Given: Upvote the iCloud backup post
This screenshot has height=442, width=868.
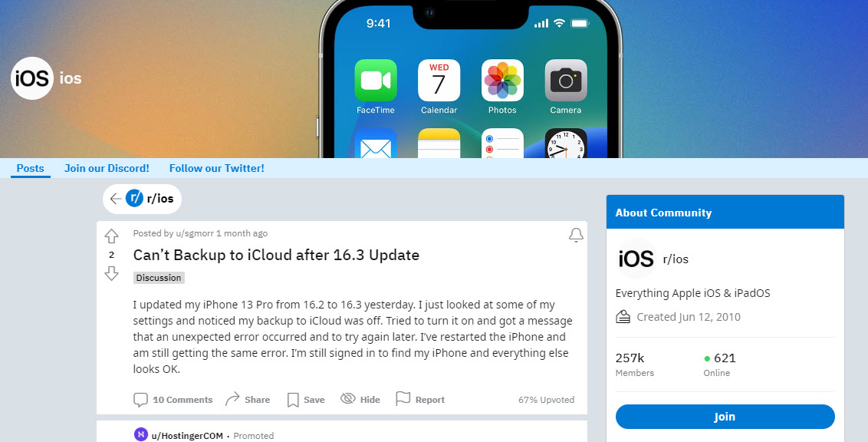Looking at the screenshot, I should [x=111, y=236].
